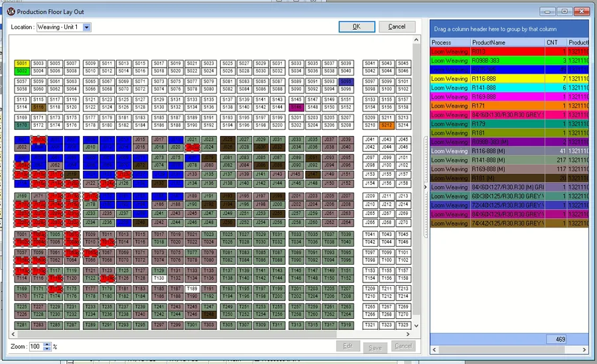This screenshot has height=364, width=597.
Task: Select the R116-888 (M) row
Action: click(x=509, y=151)
